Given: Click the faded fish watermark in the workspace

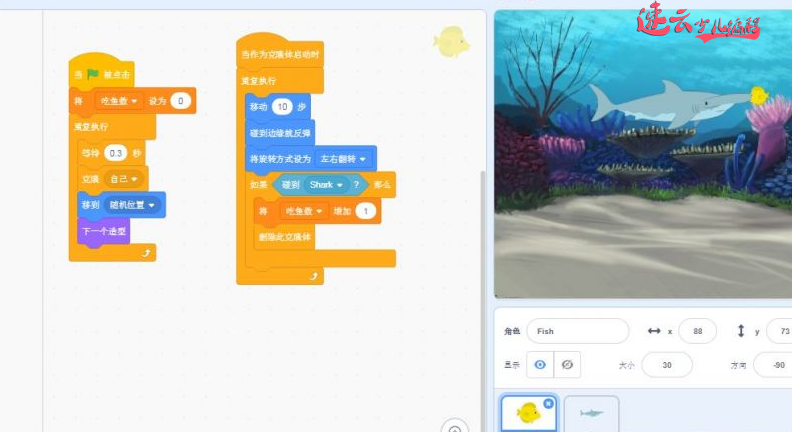Looking at the screenshot, I should click(x=451, y=41).
